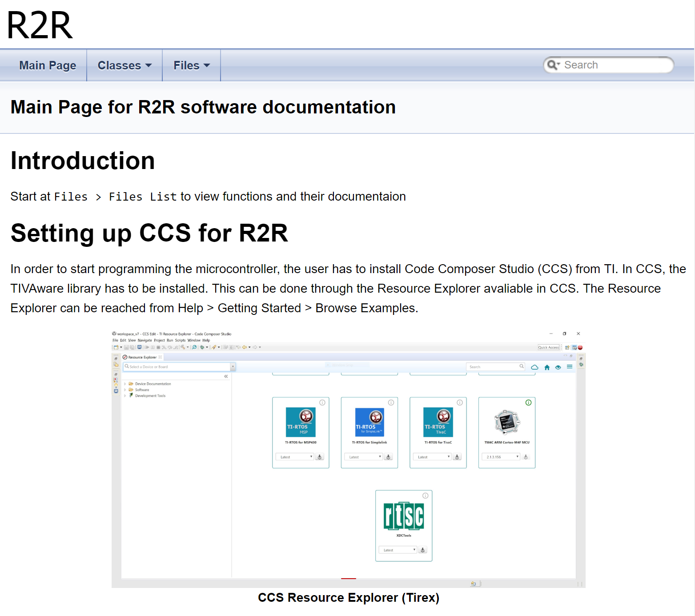Click download icon on TI-RTOS for MSP430 tile
Image resolution: width=695 pixels, height=616 pixels.
point(319,456)
